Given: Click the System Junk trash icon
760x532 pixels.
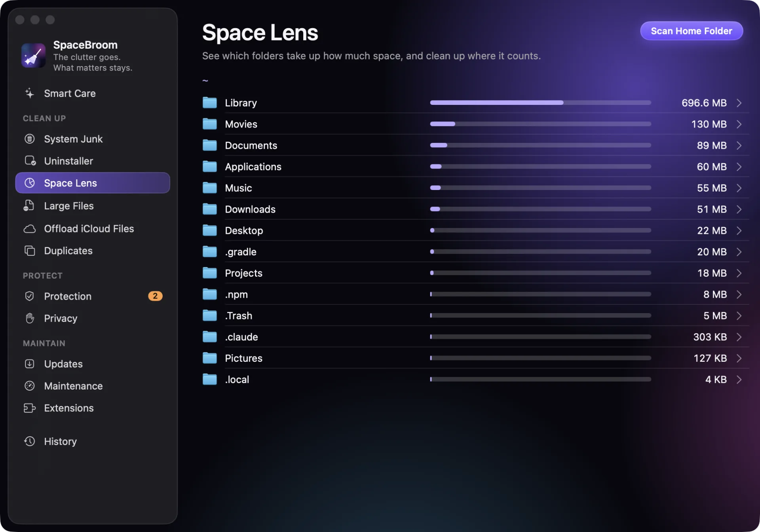Looking at the screenshot, I should pos(30,139).
